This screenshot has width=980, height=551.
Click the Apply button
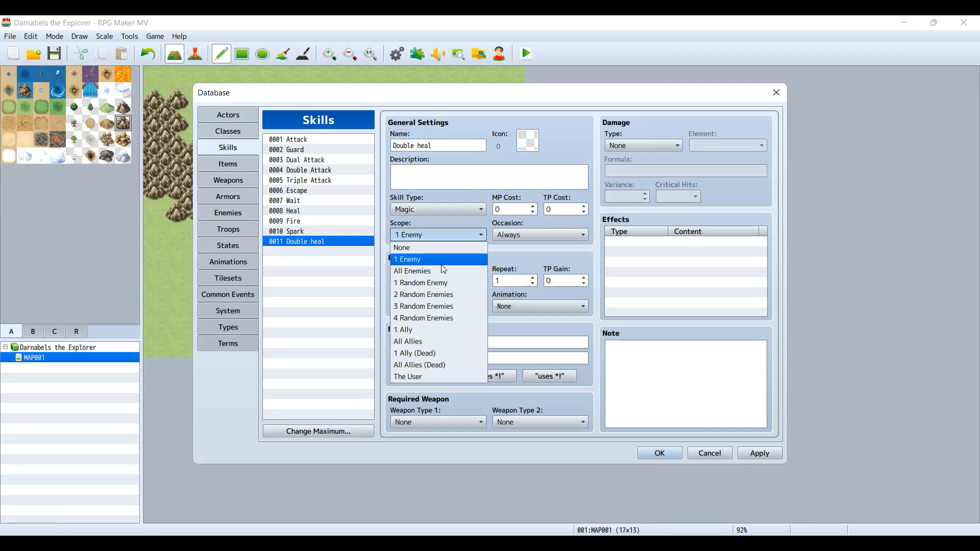click(x=759, y=453)
